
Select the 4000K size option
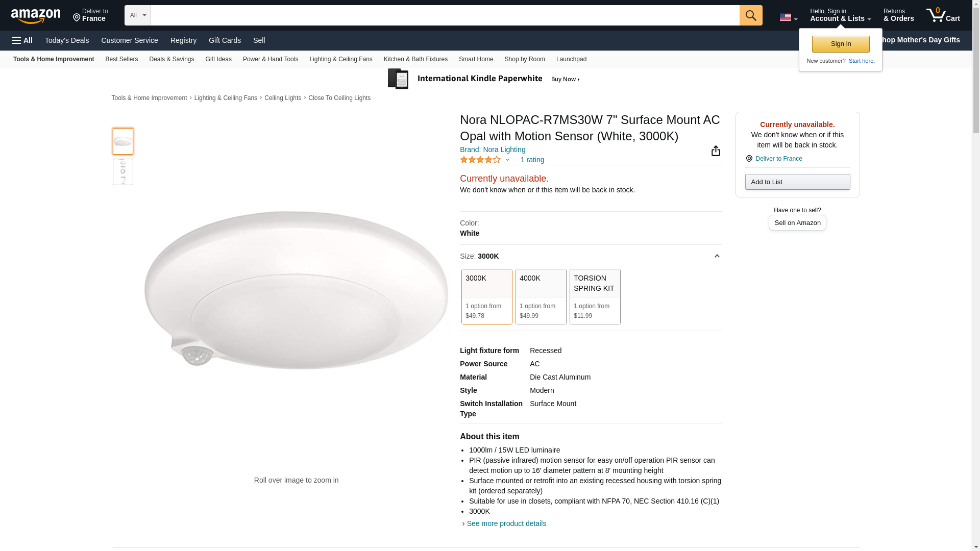(x=541, y=296)
